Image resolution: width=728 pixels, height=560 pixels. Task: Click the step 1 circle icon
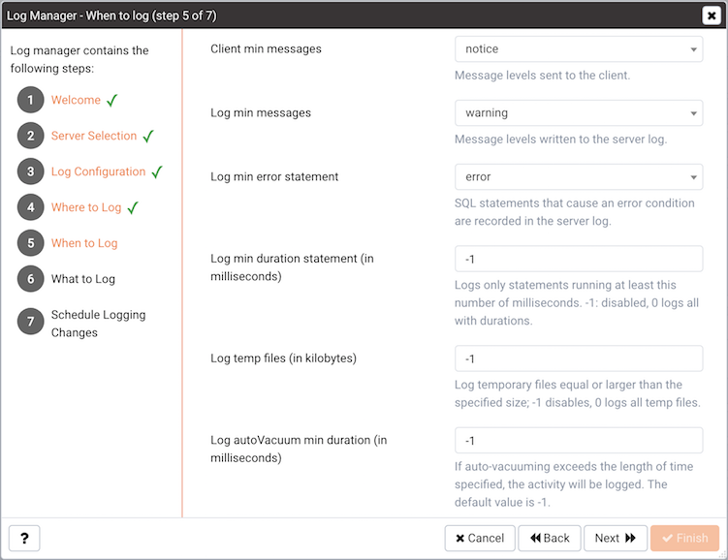[31, 100]
